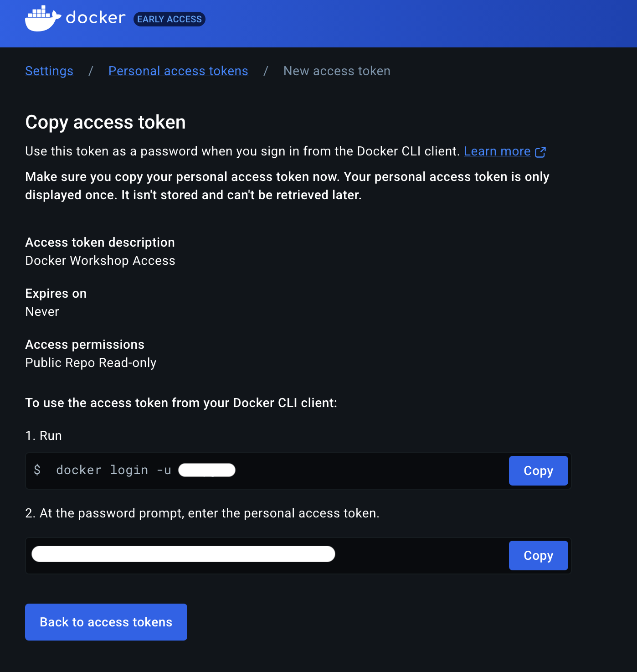Image resolution: width=637 pixels, height=672 pixels.
Task: Click the Copy access token heading
Action: pyautogui.click(x=105, y=122)
